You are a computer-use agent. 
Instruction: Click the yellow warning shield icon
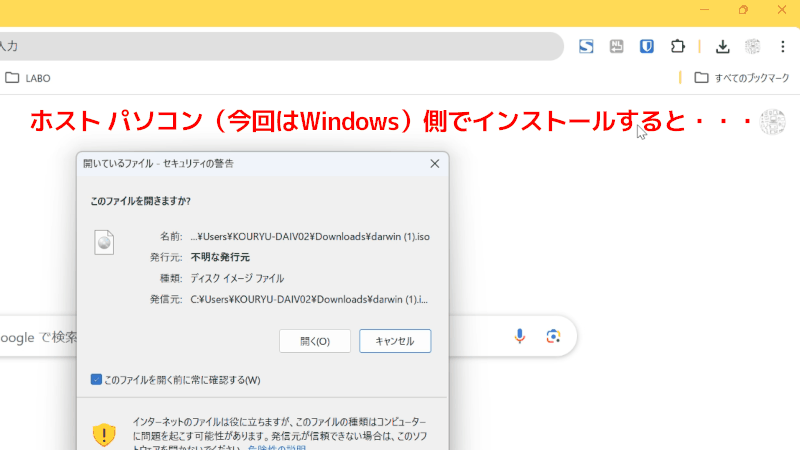104,435
